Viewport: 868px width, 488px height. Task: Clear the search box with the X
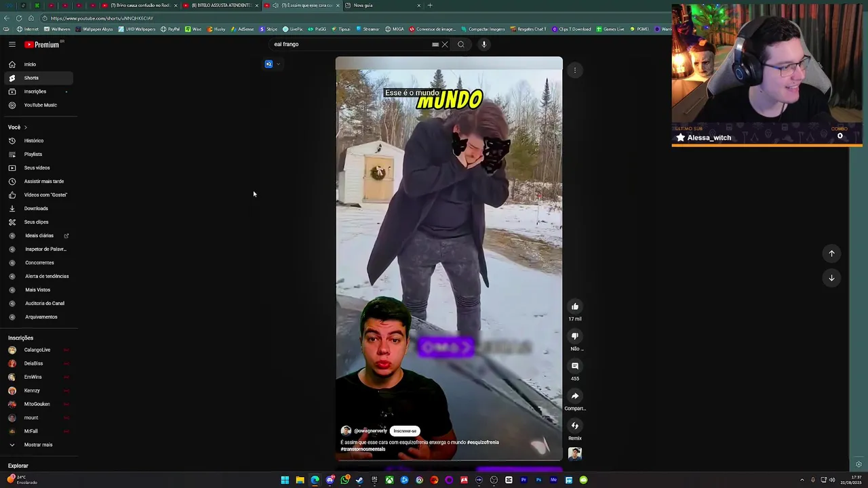point(445,44)
